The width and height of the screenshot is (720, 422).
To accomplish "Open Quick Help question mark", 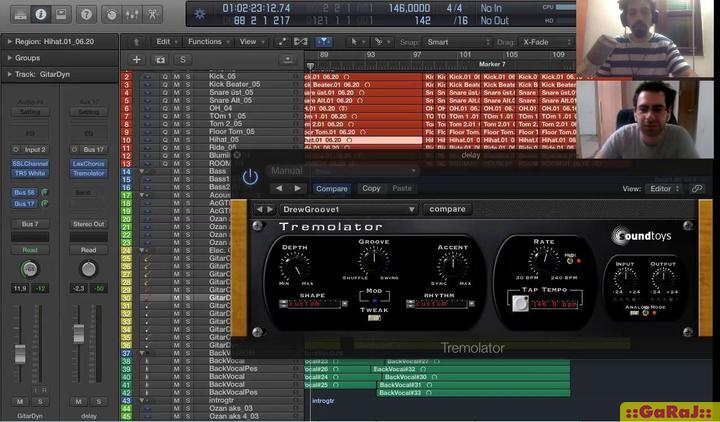I will point(86,14).
